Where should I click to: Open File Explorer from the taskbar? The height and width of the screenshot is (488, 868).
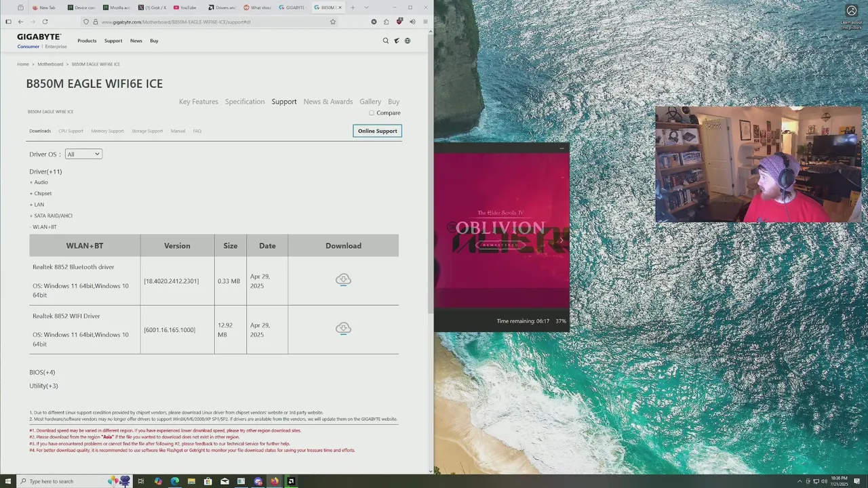(191, 481)
